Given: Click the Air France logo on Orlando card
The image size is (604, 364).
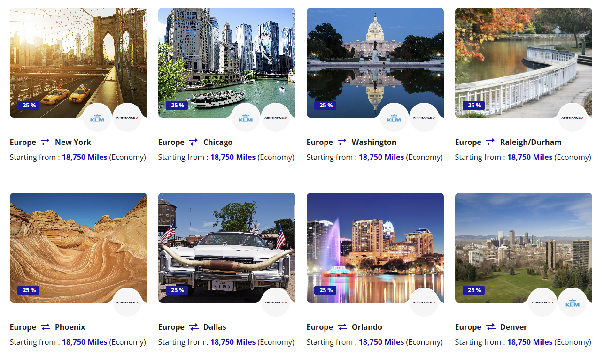Looking at the screenshot, I should click(424, 303).
